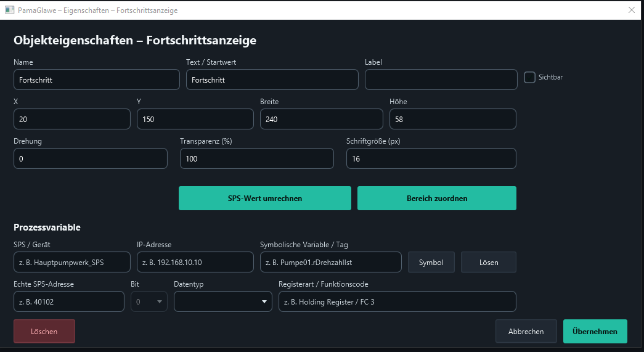Focus the Text / Startwert field

(272, 80)
